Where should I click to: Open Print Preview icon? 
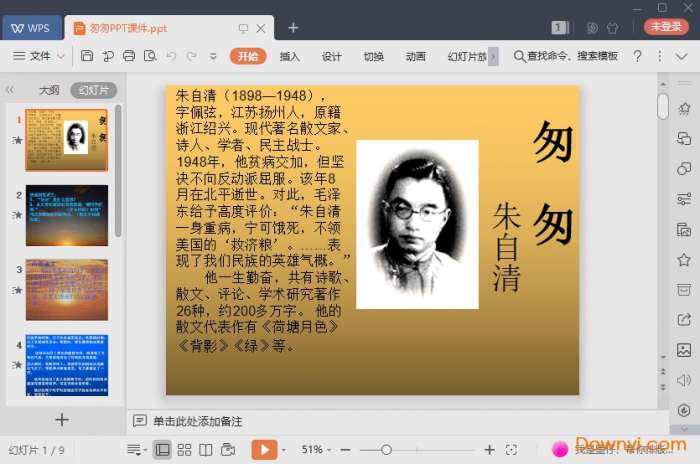(x=150, y=56)
